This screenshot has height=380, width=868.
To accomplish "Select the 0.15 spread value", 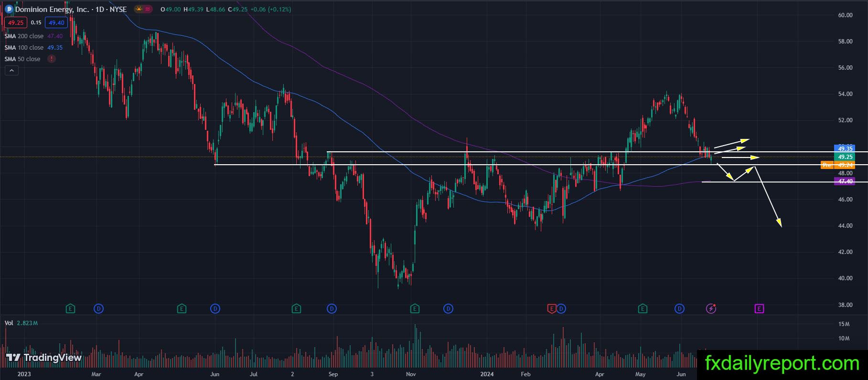I will 36,22.
